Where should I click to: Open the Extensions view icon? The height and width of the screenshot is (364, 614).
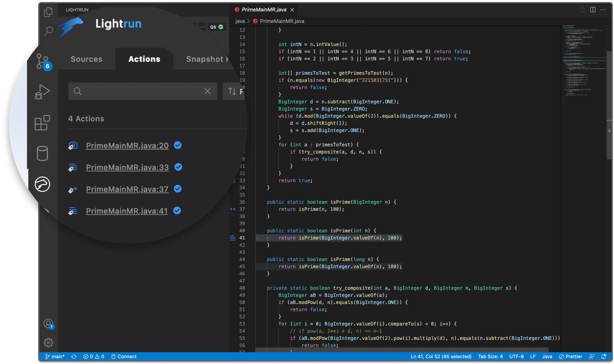coord(42,122)
